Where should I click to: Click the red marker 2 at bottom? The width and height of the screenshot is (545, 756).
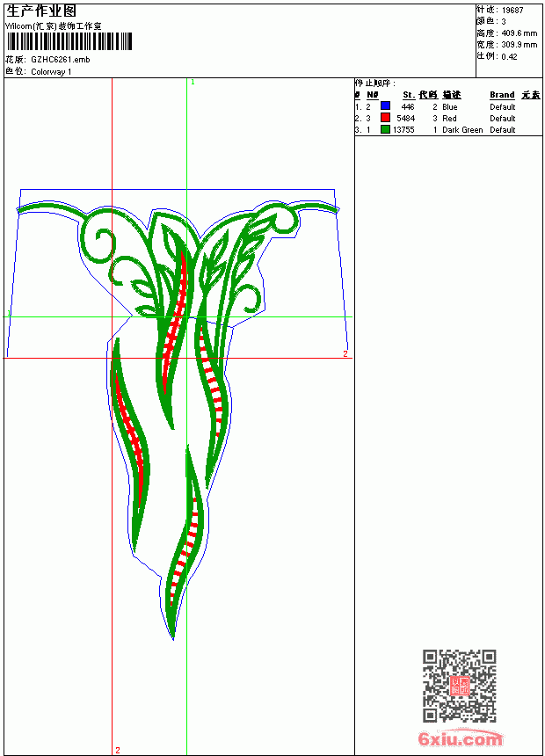[x=117, y=750]
